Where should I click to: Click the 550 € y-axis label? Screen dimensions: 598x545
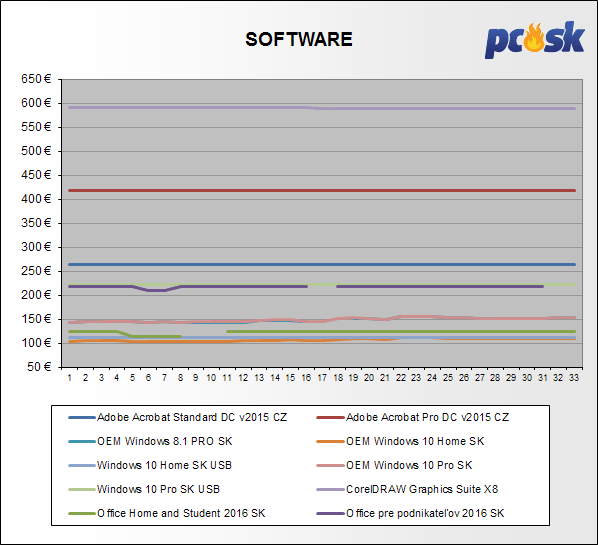click(36, 127)
